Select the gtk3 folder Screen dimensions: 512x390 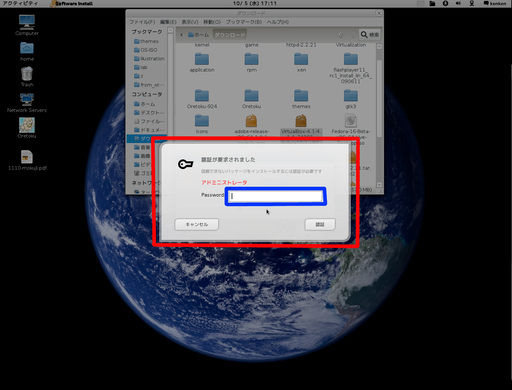tap(351, 99)
